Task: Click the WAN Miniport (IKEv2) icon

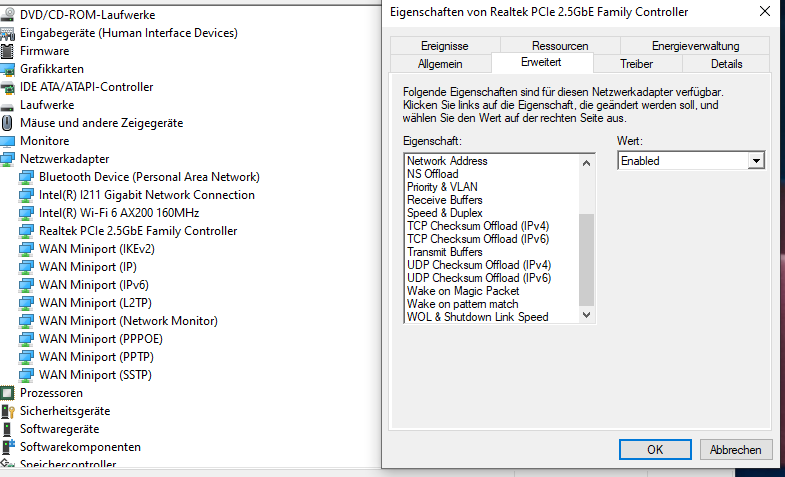Action: pyautogui.click(x=26, y=249)
